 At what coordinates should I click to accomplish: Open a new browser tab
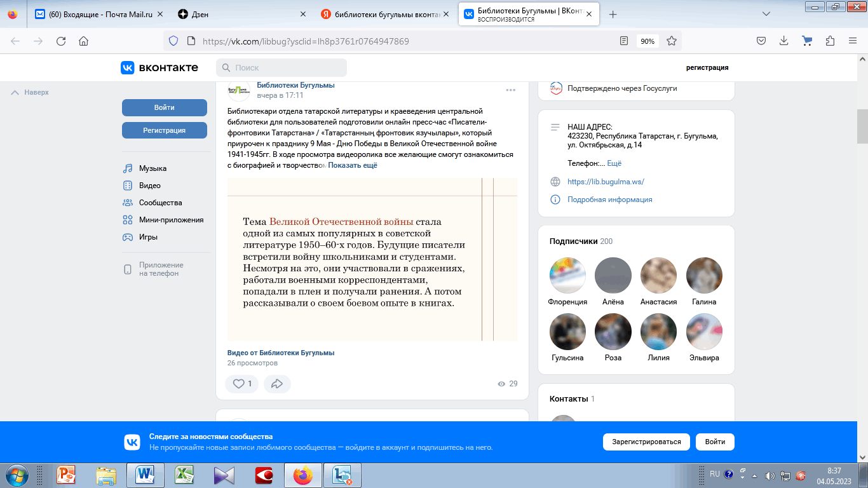coord(613,14)
